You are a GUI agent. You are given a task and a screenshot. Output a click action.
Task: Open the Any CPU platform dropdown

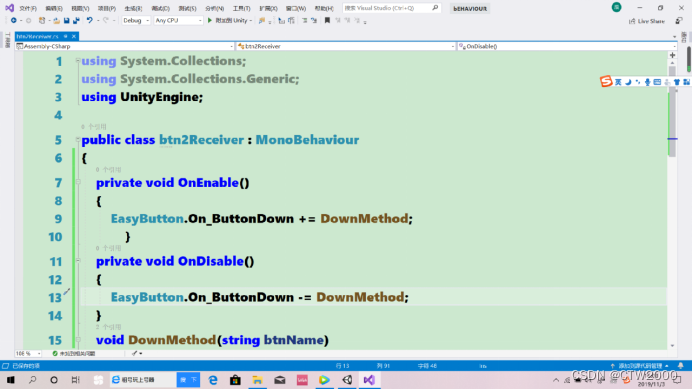point(178,20)
